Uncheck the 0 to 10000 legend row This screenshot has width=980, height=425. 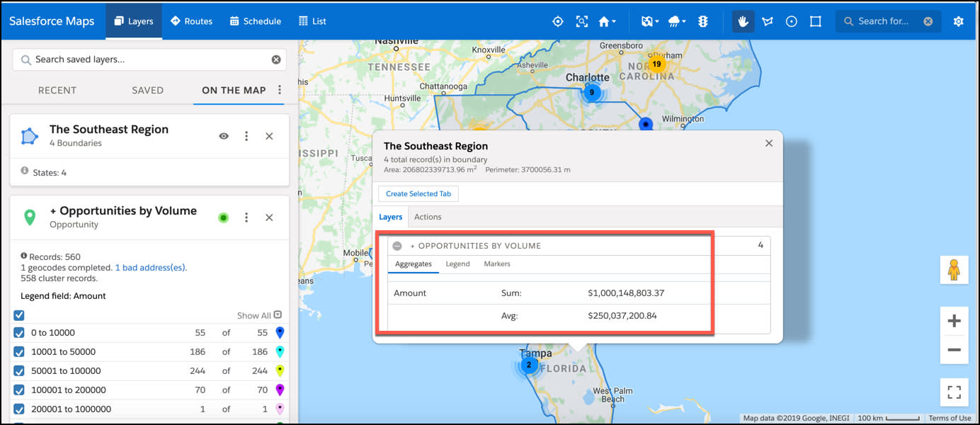(x=19, y=332)
